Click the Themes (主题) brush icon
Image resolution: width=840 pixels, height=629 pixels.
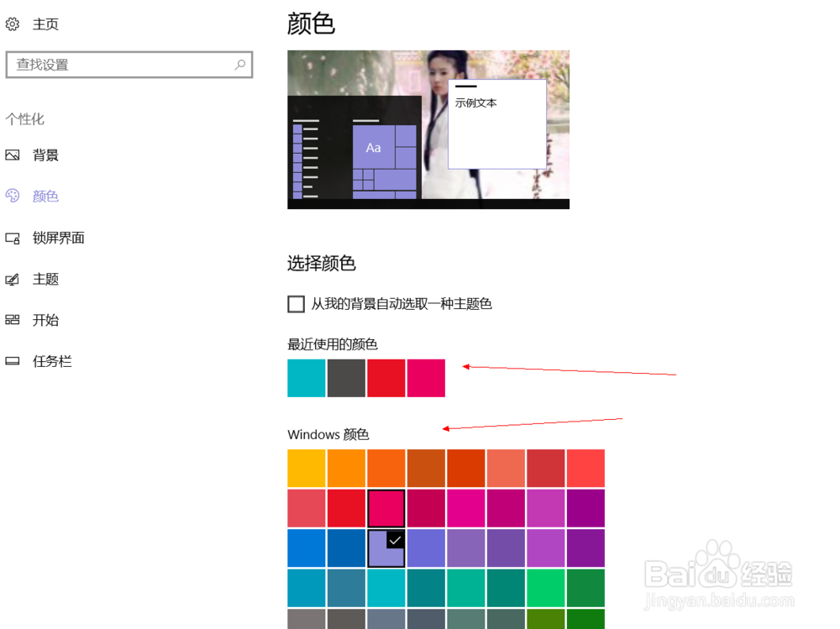13,279
